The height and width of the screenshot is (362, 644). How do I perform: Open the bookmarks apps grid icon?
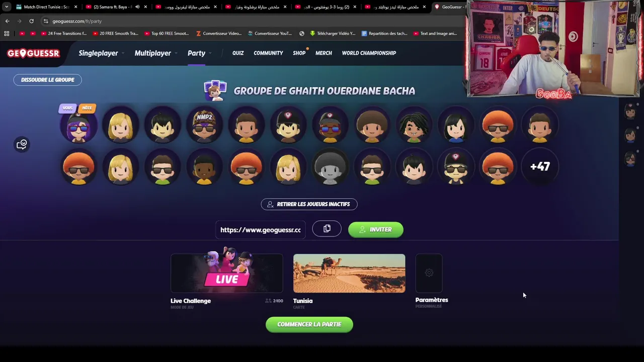click(7, 34)
